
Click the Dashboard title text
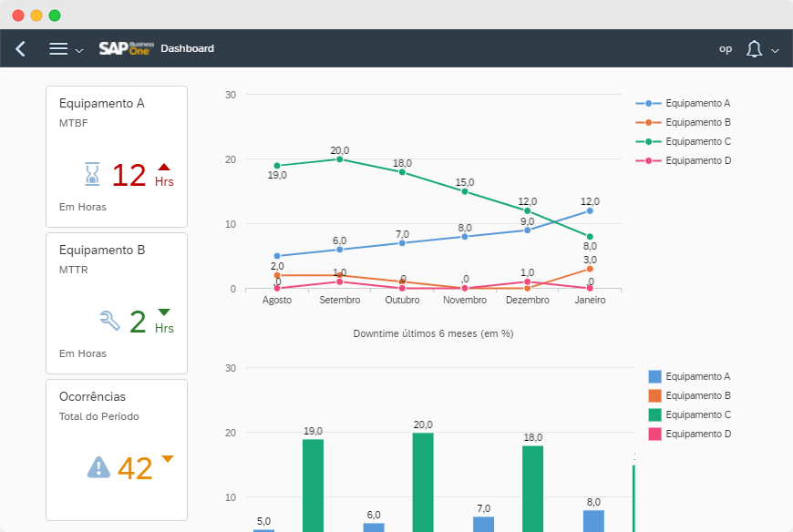(x=187, y=48)
